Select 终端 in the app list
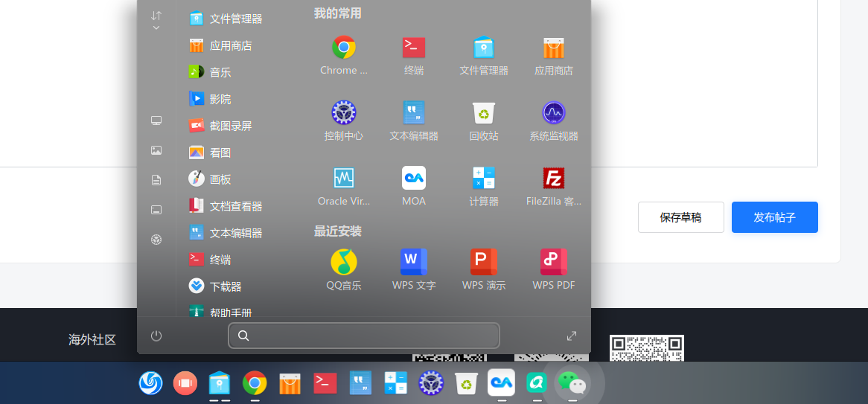Image resolution: width=868 pixels, height=404 pixels. click(210, 260)
